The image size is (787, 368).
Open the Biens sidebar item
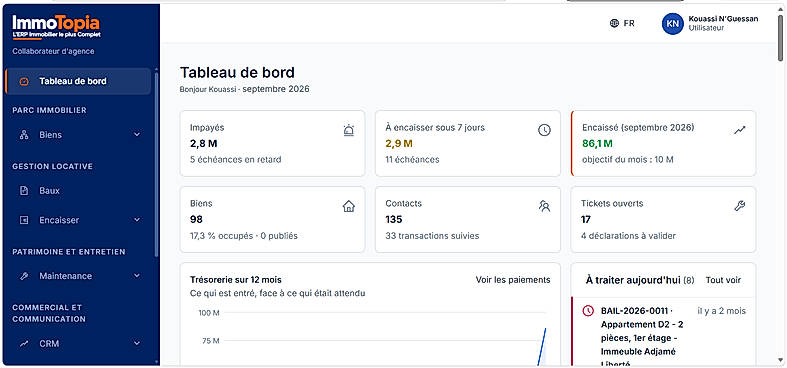(x=78, y=135)
